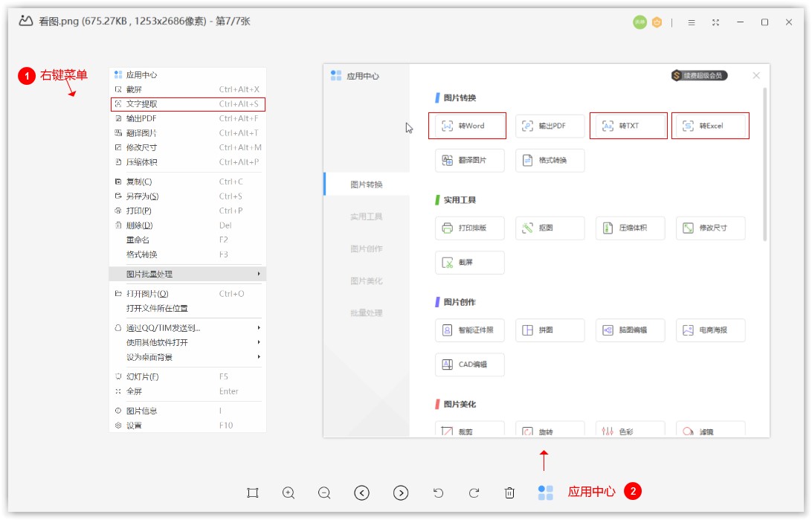Delete the current image with trash icon
This screenshot has width=812, height=520.
point(509,492)
